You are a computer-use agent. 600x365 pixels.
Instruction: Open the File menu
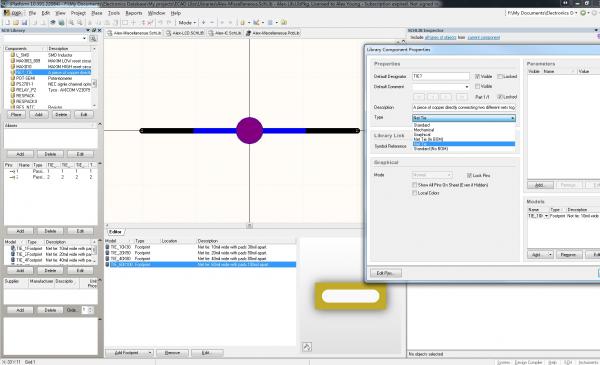32,13
